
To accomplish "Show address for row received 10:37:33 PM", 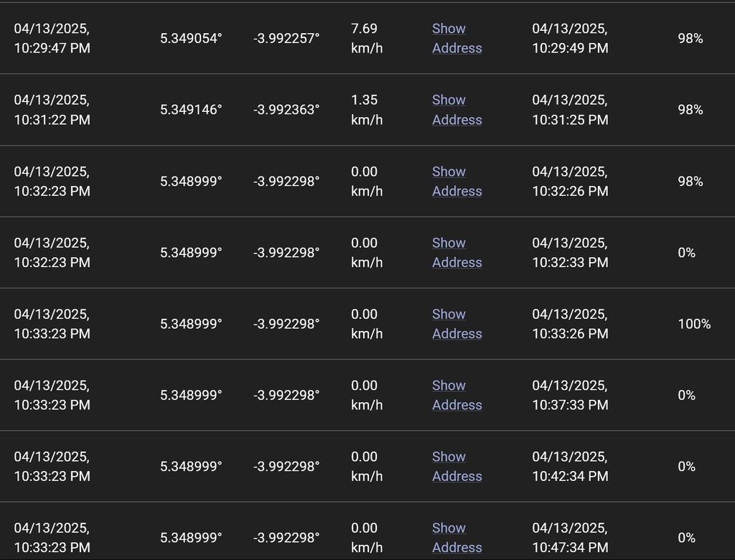I will (x=457, y=395).
